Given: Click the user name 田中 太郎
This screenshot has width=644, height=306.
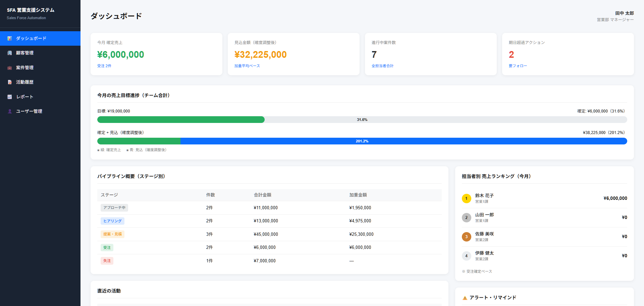Looking at the screenshot, I should point(625,13).
